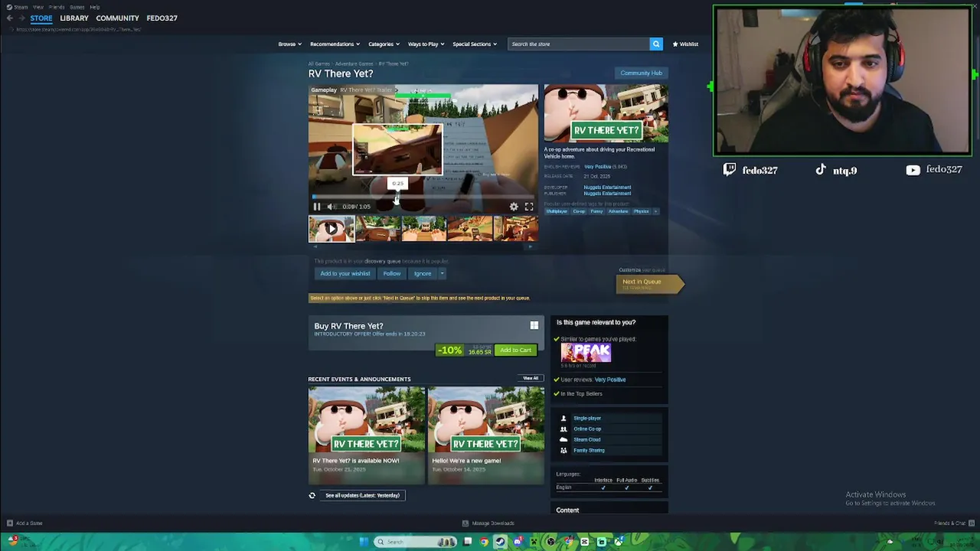Open the FEDO327 profile tab
This screenshot has width=980, height=551.
[162, 18]
